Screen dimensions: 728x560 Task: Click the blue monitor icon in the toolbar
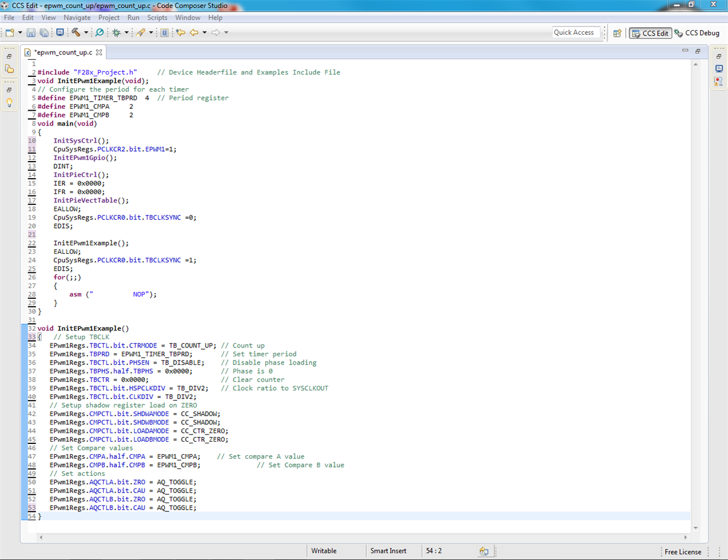[x=60, y=33]
